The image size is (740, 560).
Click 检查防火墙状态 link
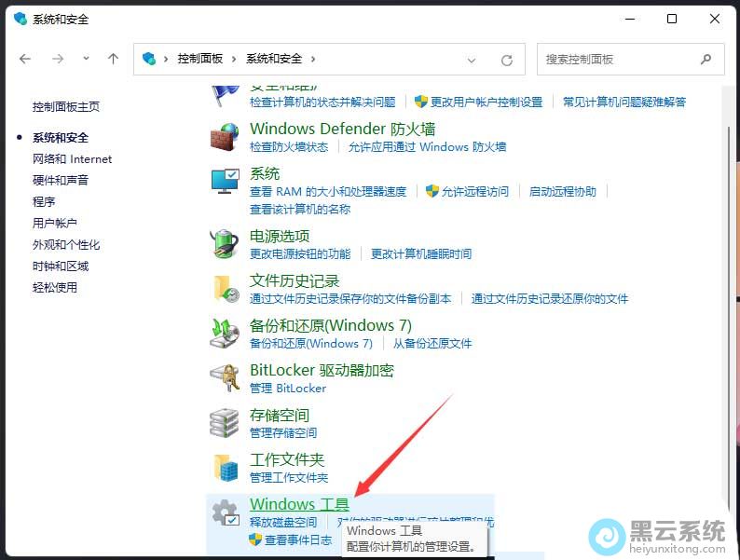click(x=289, y=147)
